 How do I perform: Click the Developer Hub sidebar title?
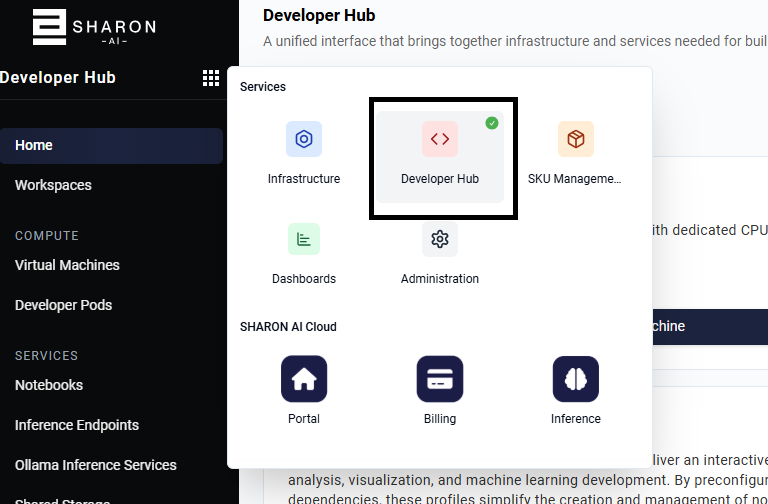pyautogui.click(x=58, y=77)
